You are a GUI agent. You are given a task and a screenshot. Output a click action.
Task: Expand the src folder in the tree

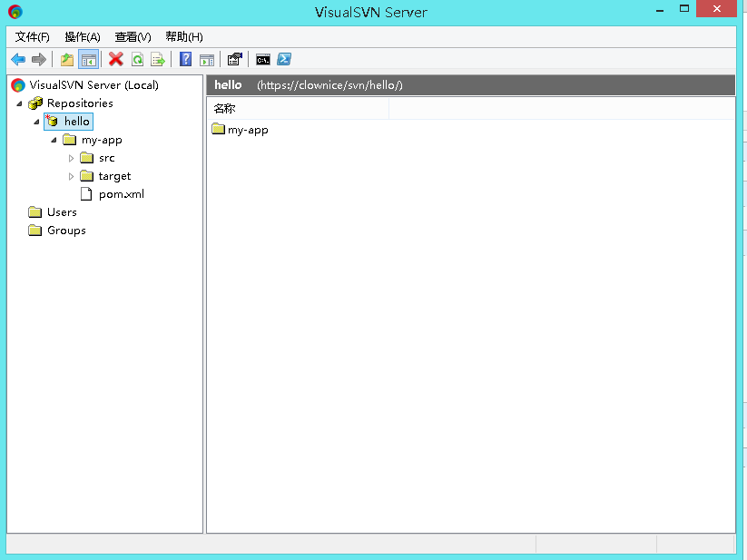pos(71,157)
